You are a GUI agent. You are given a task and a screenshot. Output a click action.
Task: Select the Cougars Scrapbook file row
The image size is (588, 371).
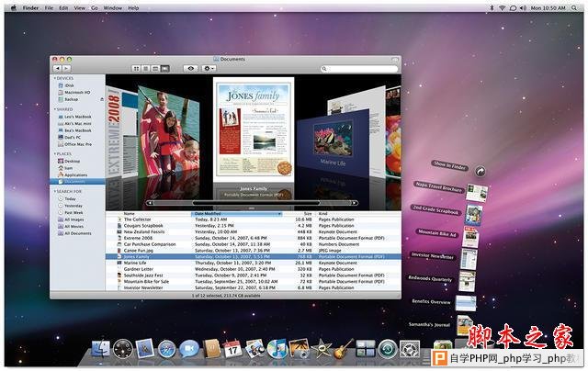click(254, 226)
